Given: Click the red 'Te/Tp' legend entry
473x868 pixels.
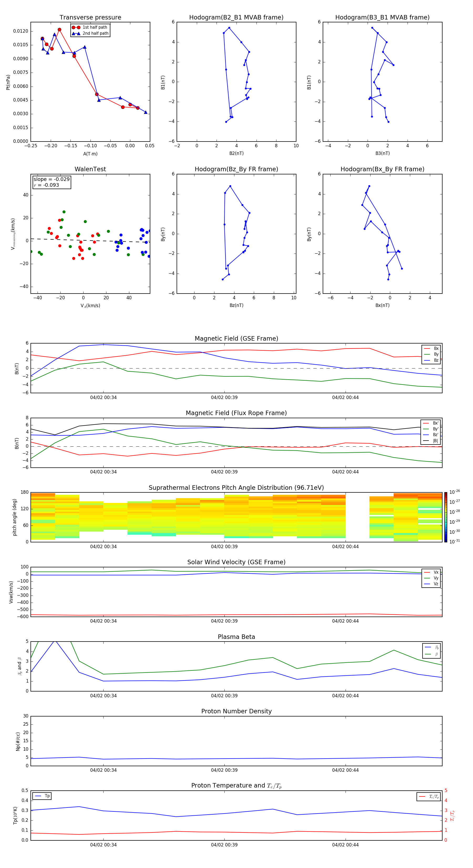Looking at the screenshot, I should pos(429,796).
